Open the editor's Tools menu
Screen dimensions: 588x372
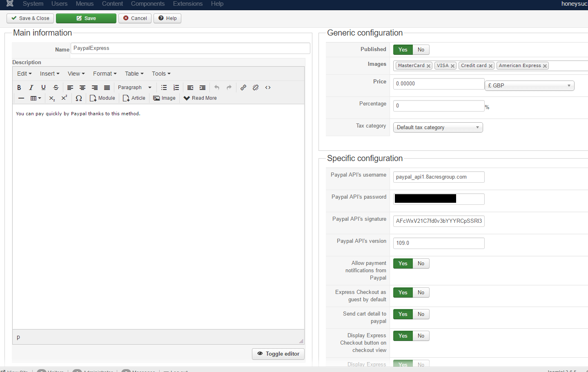(x=161, y=74)
